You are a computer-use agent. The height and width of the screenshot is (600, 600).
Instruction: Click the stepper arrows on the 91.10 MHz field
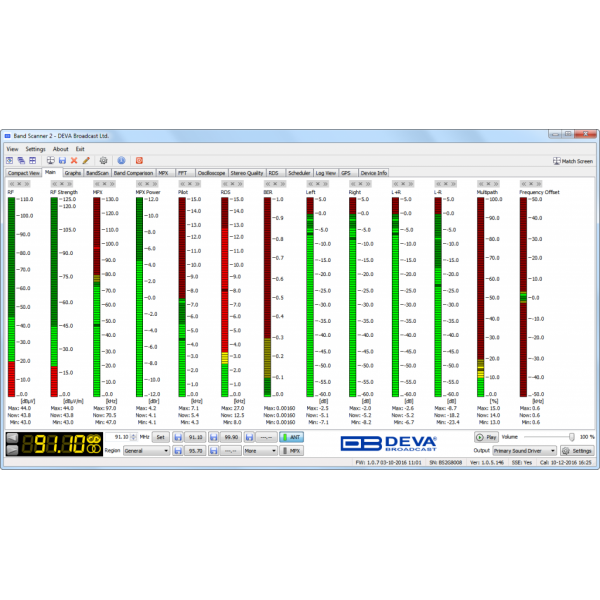(133, 437)
